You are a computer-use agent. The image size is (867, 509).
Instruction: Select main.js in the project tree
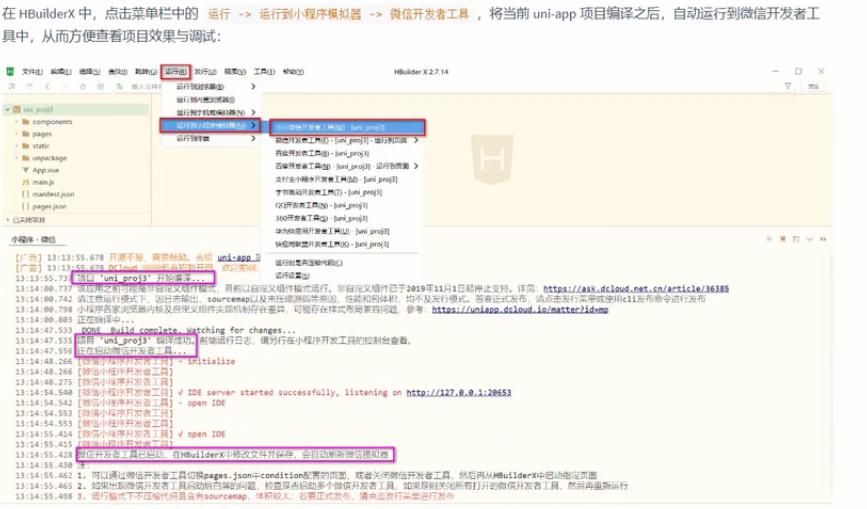[x=43, y=182]
